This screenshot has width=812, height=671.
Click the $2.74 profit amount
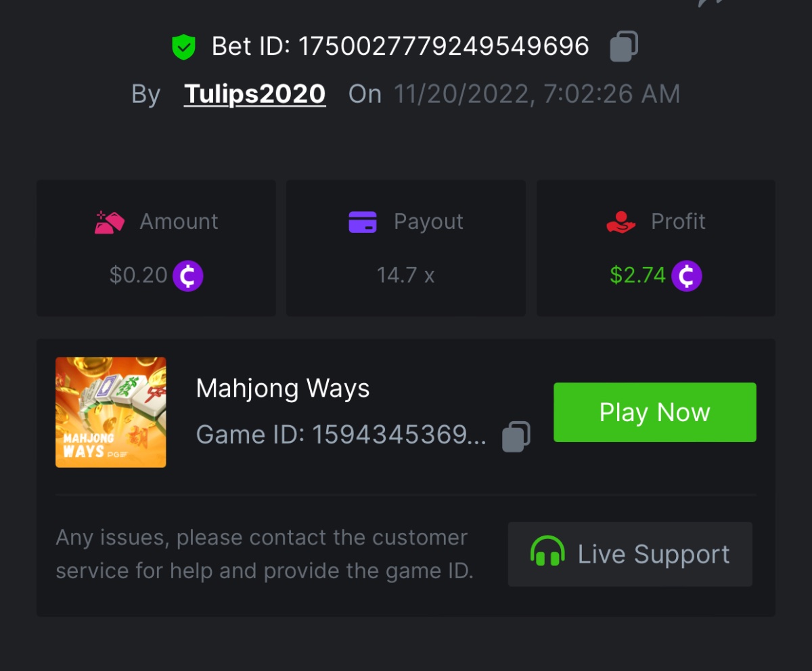click(637, 276)
